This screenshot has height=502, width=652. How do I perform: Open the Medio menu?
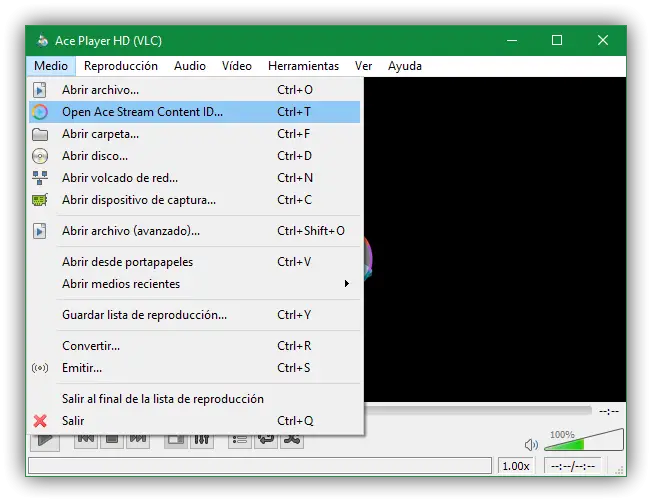51,66
